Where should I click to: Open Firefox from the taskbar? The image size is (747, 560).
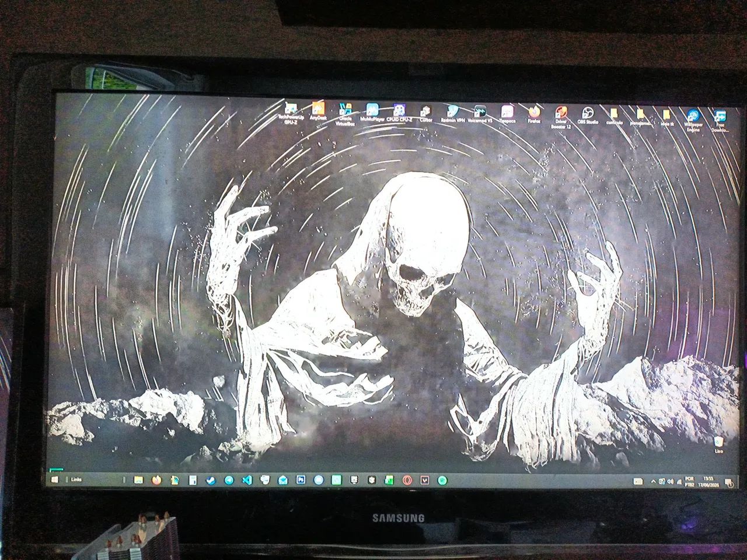point(156,480)
